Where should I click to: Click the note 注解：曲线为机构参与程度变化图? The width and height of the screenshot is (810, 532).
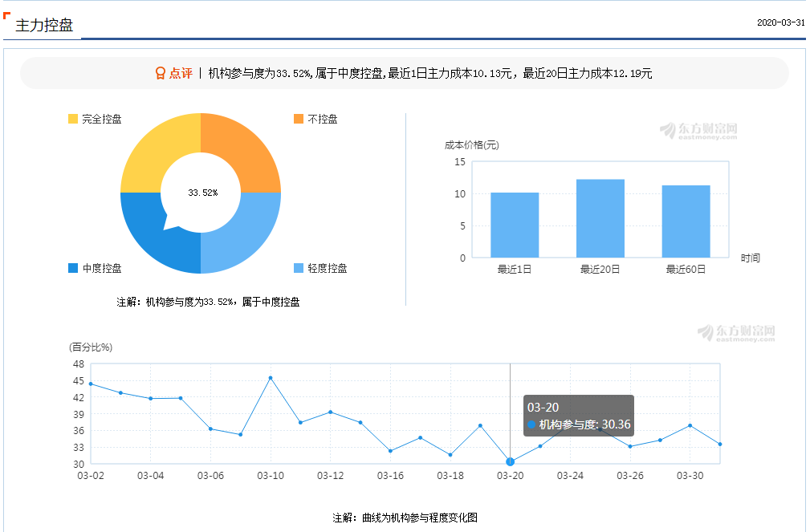(x=405, y=518)
